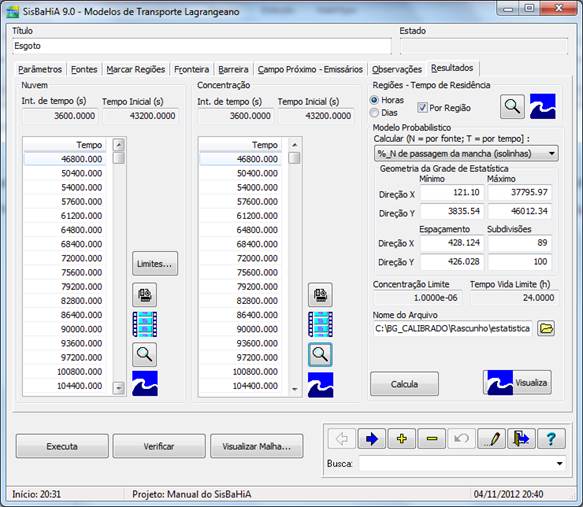Show the Nuvem wave map icon
This screenshot has height=507, width=583.
[145, 383]
